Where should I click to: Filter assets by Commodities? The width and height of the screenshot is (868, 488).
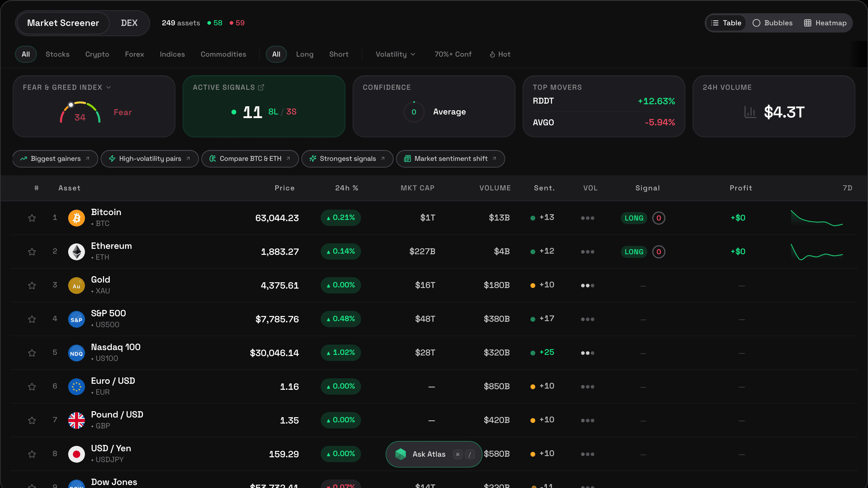coord(223,54)
